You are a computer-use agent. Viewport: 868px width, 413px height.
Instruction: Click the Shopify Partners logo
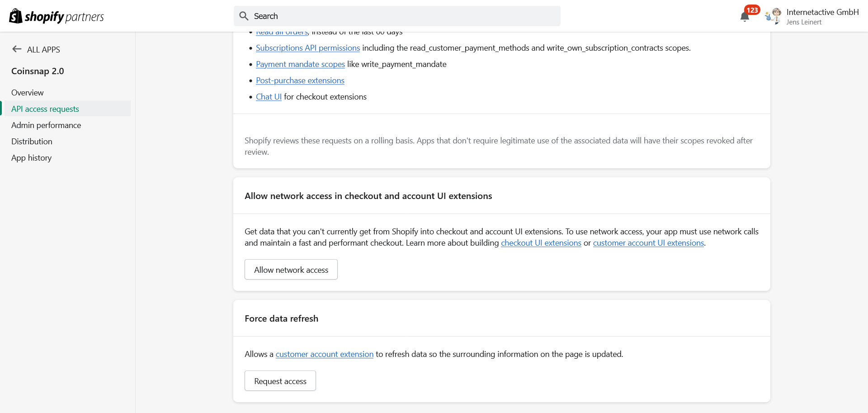57,16
